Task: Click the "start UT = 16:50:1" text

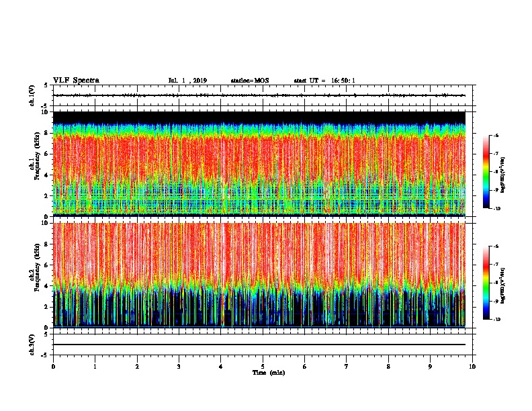Action: (x=324, y=81)
